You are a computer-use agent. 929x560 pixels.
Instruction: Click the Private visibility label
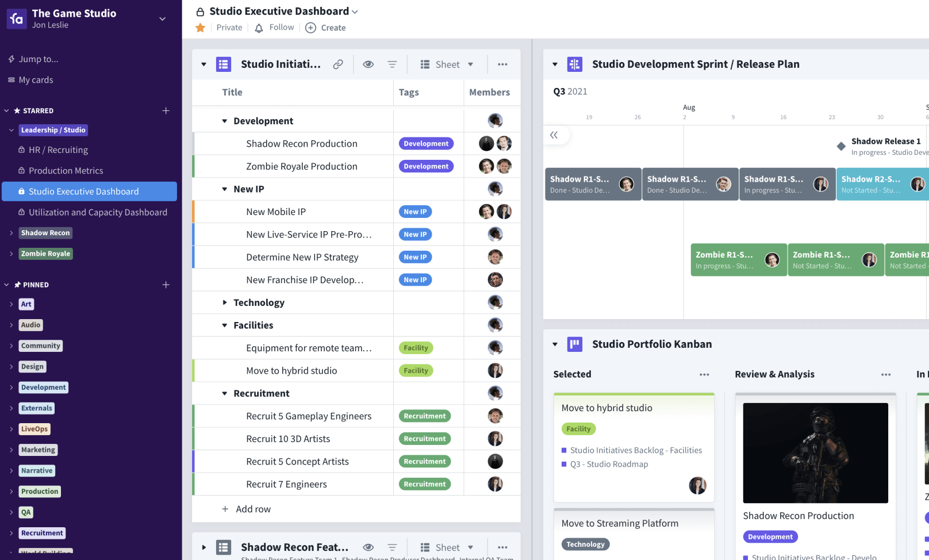(229, 28)
